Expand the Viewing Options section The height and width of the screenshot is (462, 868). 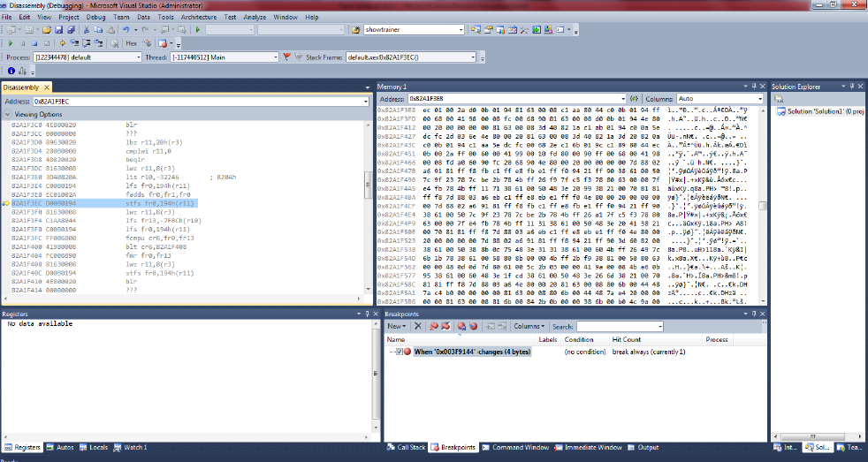click(9, 115)
